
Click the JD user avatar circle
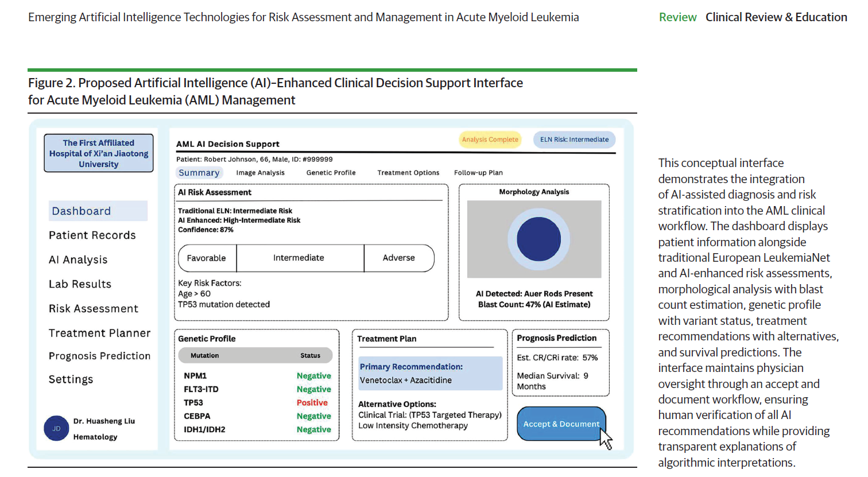coord(56,428)
